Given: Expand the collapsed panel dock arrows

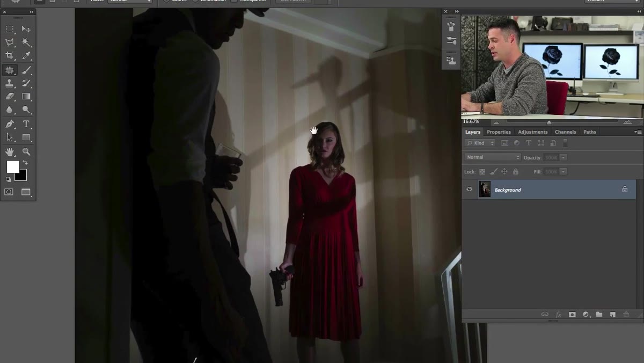Looking at the screenshot, I should 457,11.
